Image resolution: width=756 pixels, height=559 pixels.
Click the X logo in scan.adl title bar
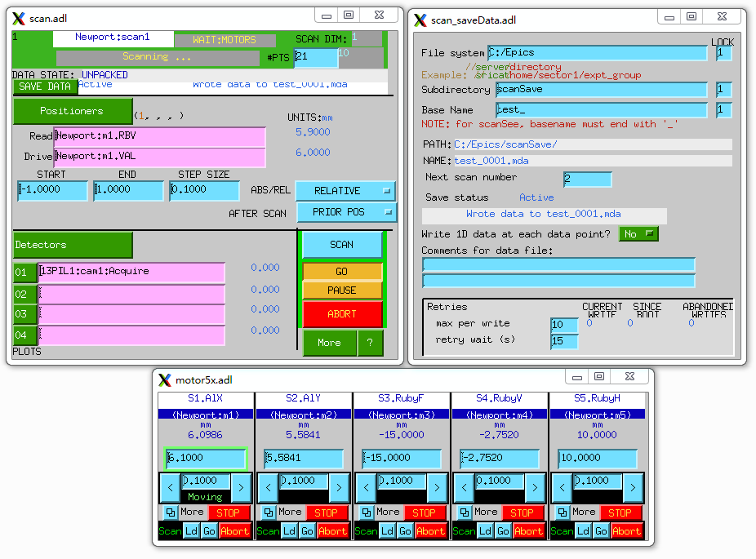(x=19, y=18)
